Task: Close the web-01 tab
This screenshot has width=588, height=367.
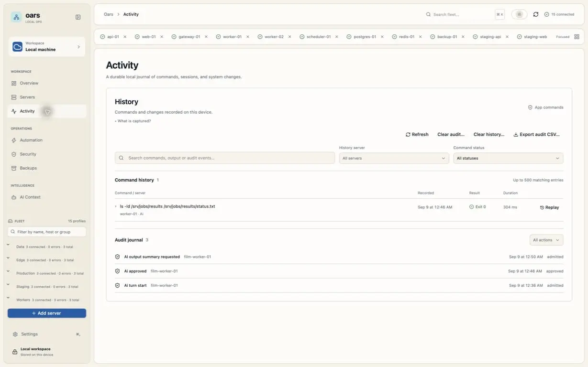Action: point(162,37)
